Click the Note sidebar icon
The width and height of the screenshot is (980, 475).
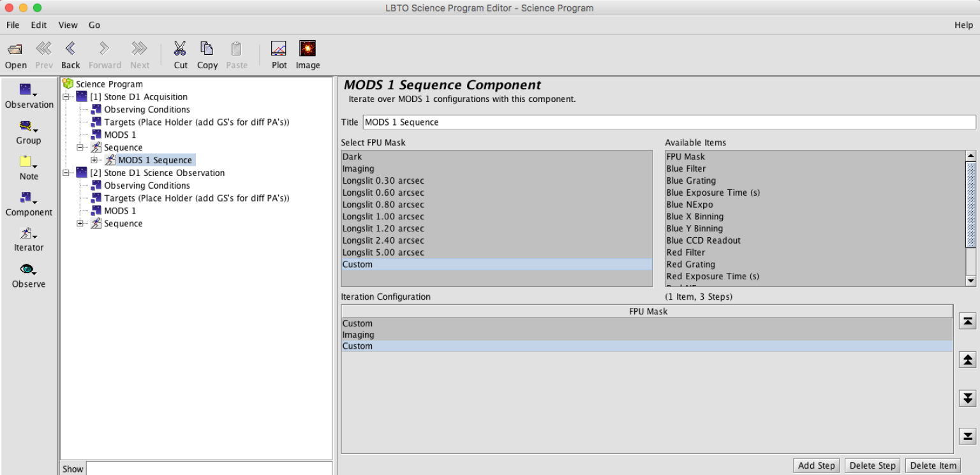27,162
